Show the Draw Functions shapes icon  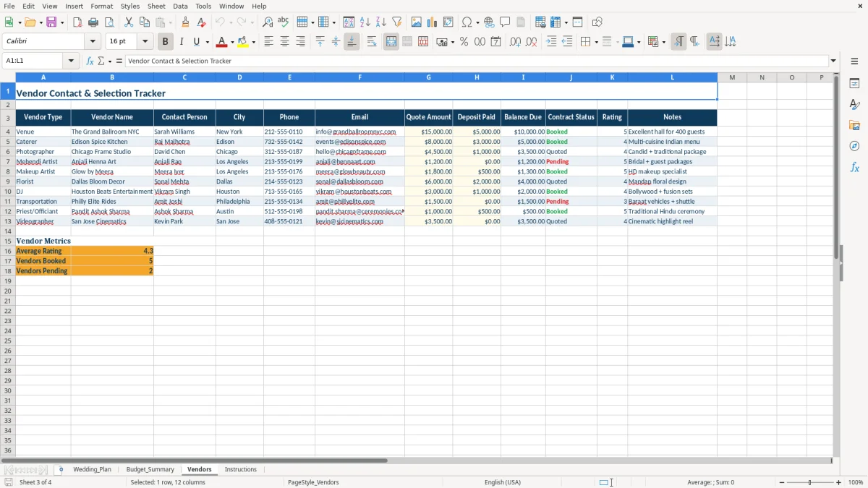pos(597,22)
